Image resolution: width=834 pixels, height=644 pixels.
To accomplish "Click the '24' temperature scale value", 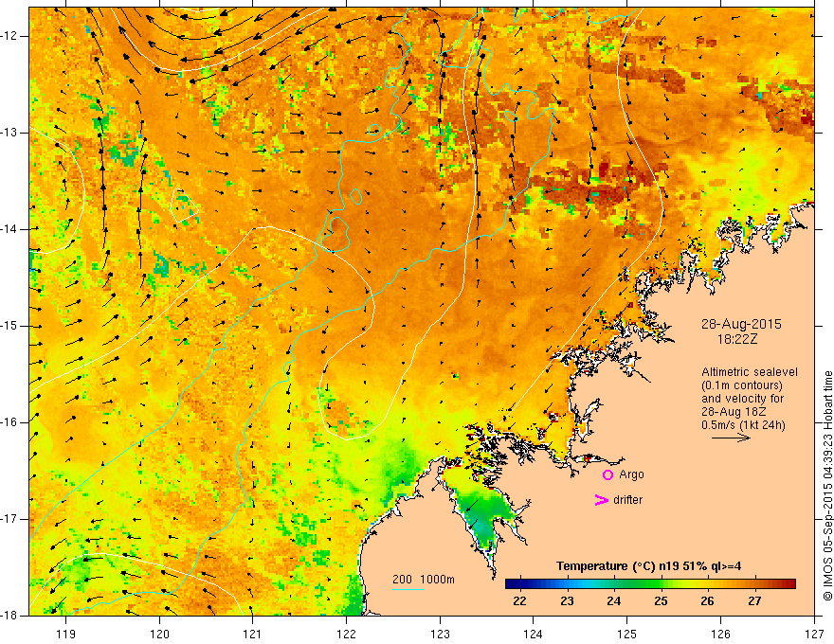I will click(x=614, y=601).
